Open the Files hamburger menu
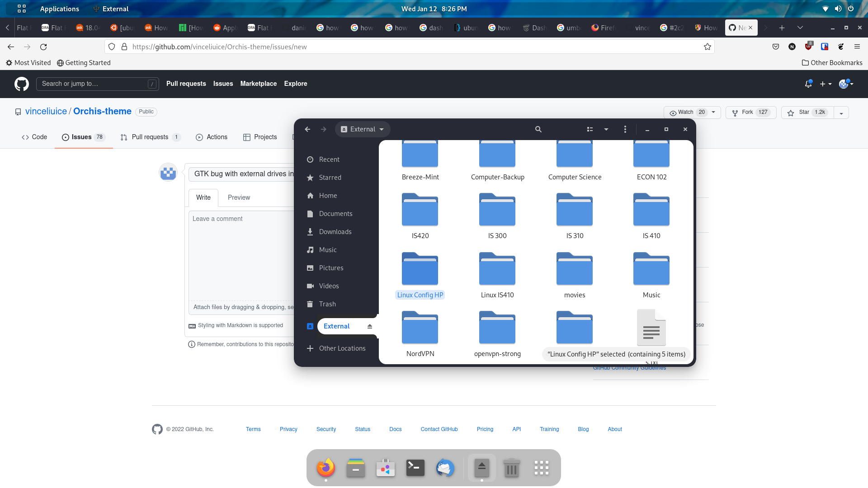Image resolution: width=868 pixels, height=488 pixels. click(625, 129)
